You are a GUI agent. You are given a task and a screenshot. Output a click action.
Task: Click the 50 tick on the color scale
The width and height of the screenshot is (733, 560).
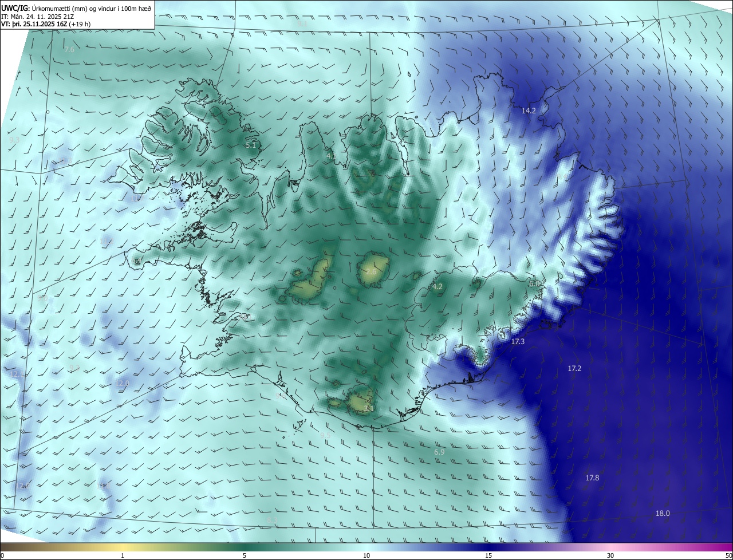coord(728,555)
